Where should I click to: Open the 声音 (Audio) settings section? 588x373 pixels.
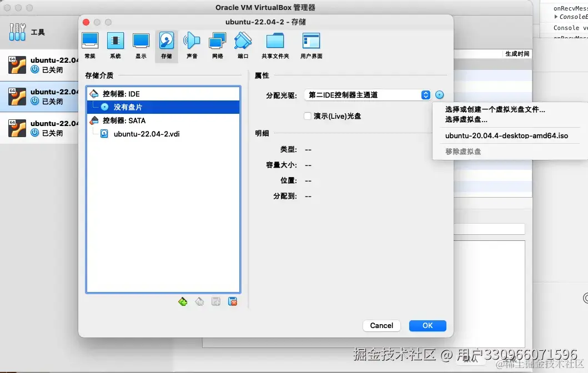(192, 46)
